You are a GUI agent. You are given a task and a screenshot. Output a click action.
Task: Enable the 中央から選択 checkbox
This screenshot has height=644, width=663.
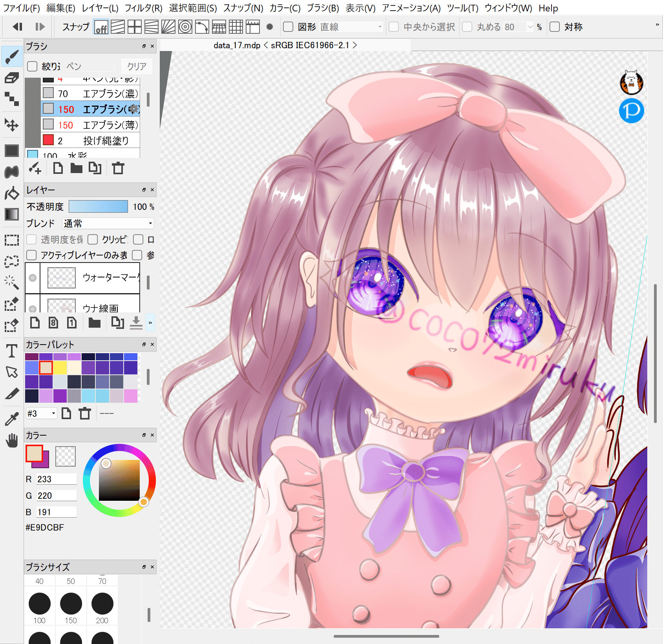tap(394, 27)
